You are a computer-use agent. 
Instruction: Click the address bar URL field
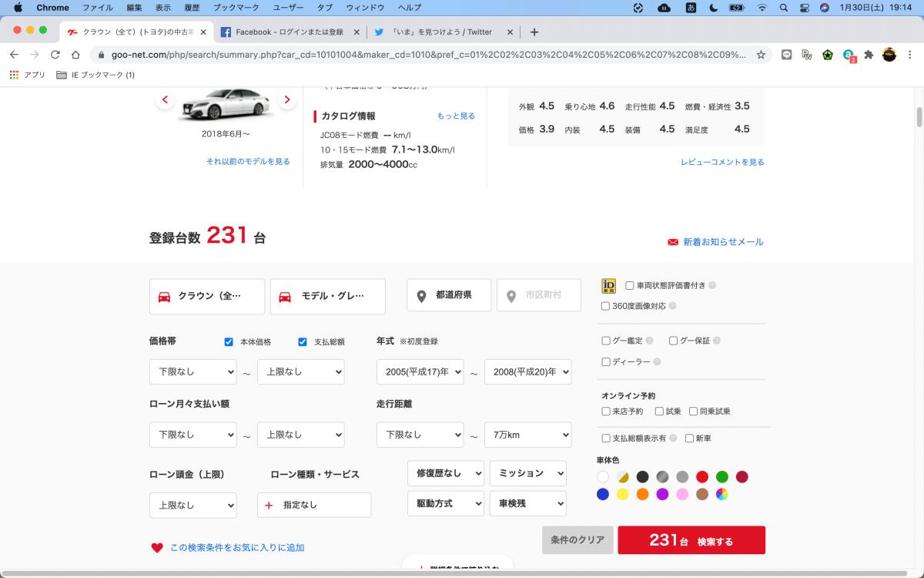coord(427,55)
